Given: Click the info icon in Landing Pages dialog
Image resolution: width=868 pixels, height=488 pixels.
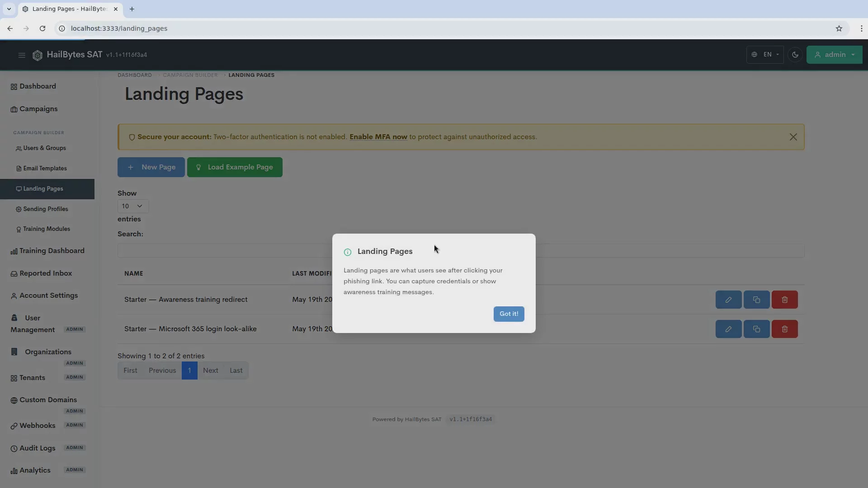Looking at the screenshot, I should (x=348, y=252).
